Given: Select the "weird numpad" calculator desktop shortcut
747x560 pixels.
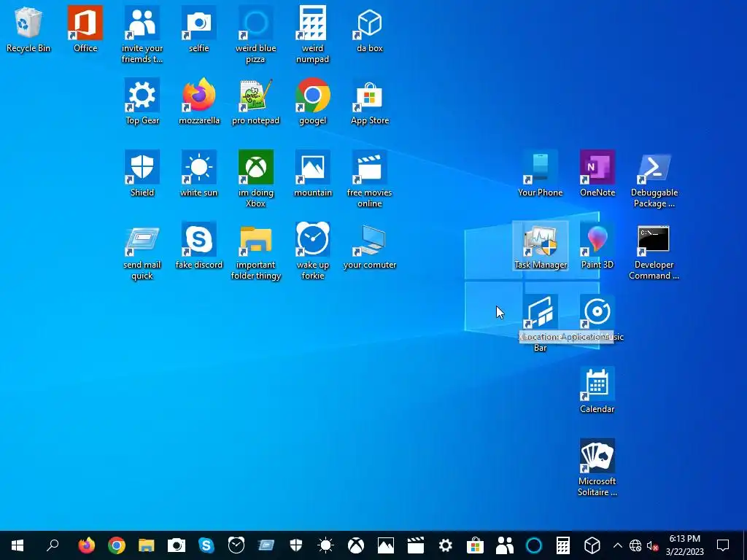Looking at the screenshot, I should pyautogui.click(x=312, y=34).
